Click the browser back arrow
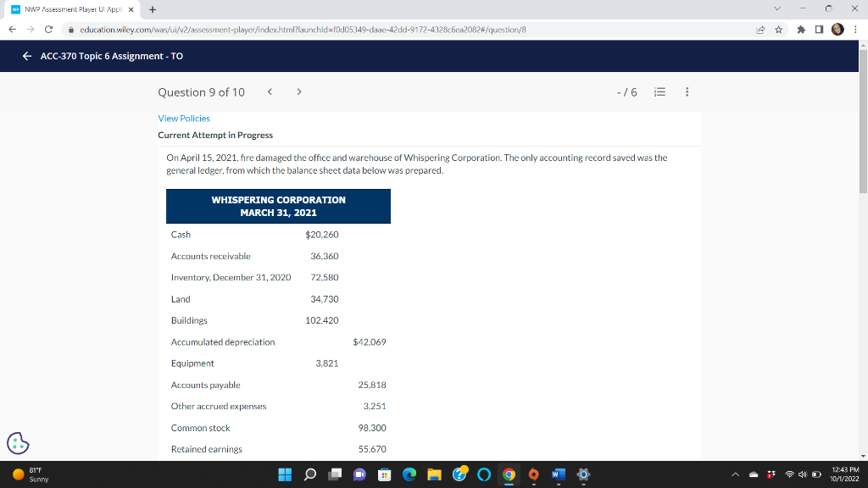Screen dimensions: 868x488 12,30
